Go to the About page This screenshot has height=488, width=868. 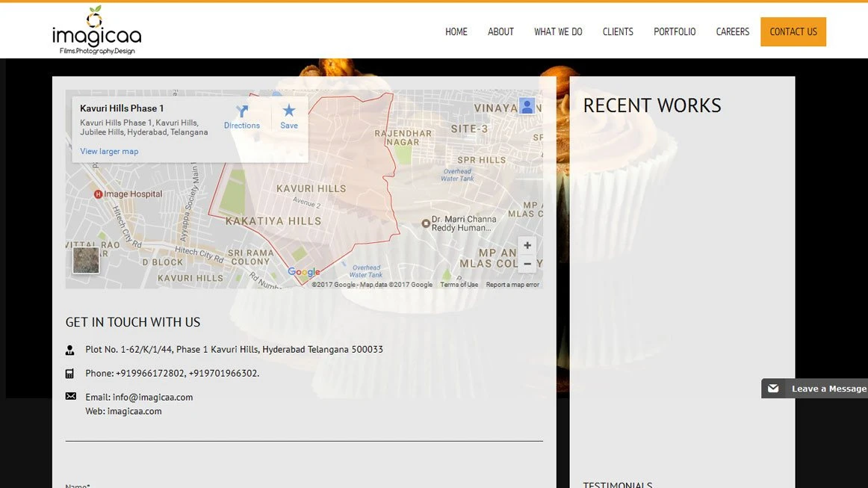tap(500, 32)
